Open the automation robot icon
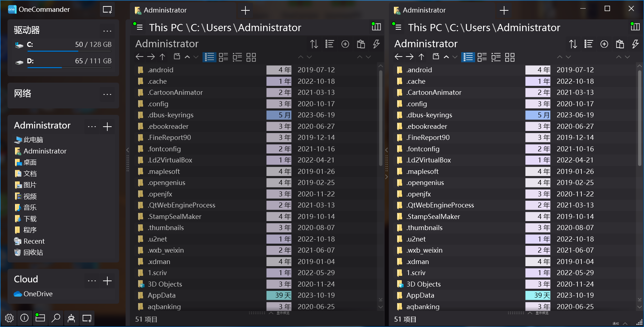The height and width of the screenshot is (327, 644). [71, 318]
